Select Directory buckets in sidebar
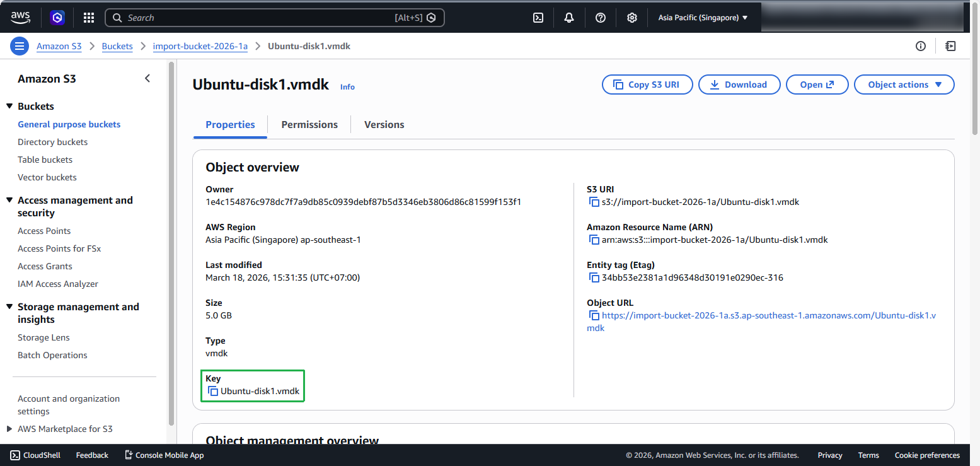 tap(53, 142)
